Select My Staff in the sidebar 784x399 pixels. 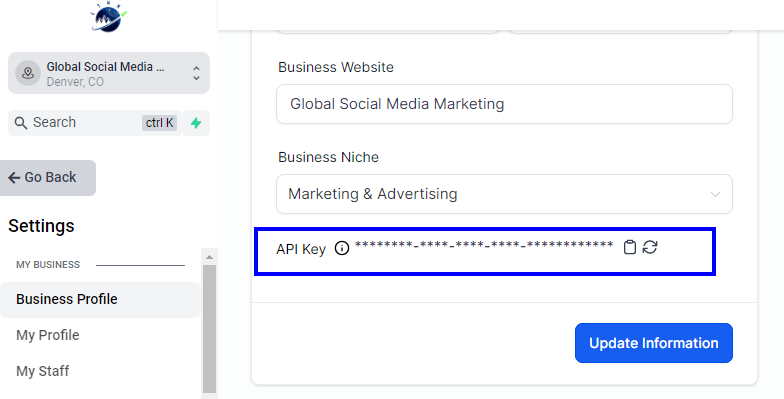click(42, 371)
